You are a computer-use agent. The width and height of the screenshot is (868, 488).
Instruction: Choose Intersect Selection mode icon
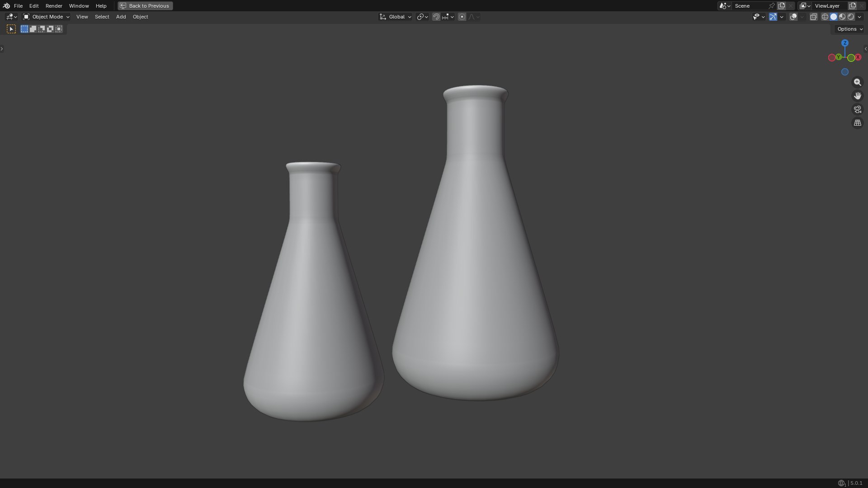pos(59,29)
